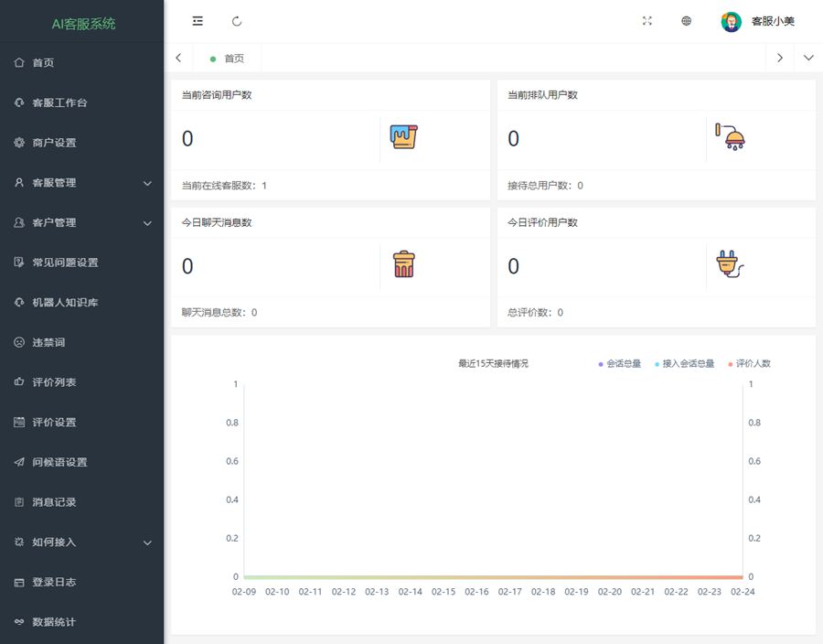Image resolution: width=823 pixels, height=644 pixels.
Task: Expand the 客服管理 submenu
Action: pos(82,183)
